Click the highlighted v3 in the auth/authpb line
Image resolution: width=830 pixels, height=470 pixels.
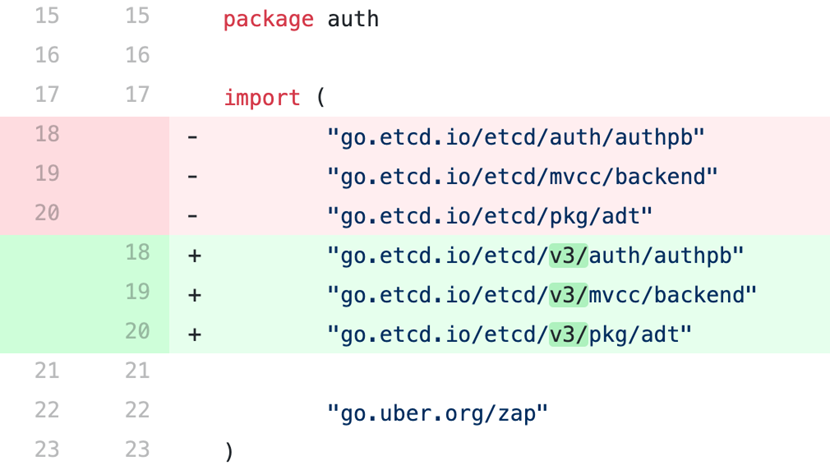pos(568,255)
